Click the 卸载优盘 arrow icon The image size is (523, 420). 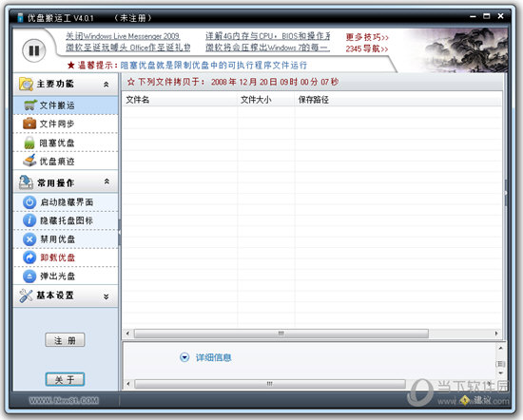pyautogui.click(x=29, y=258)
